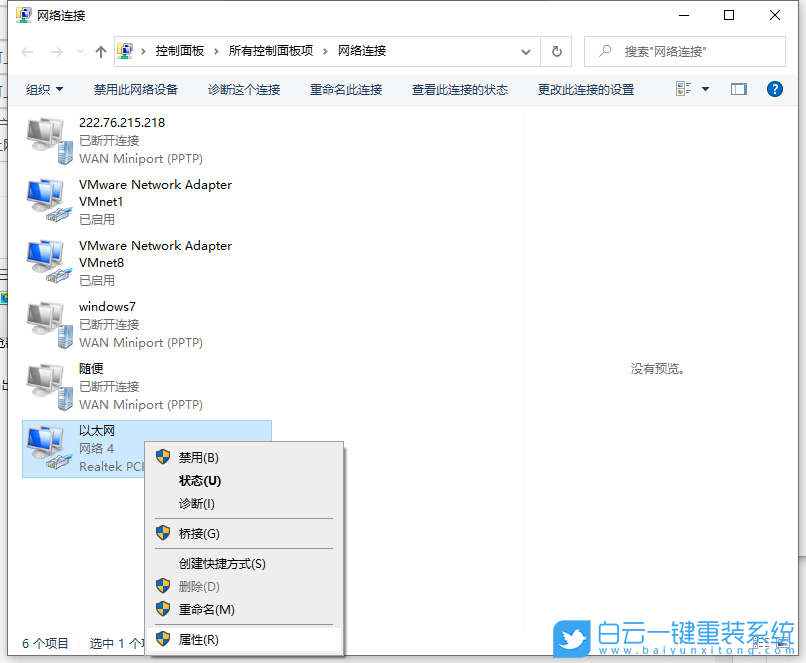Toggle the preview pane icon
806x663 pixels.
pyautogui.click(x=738, y=89)
